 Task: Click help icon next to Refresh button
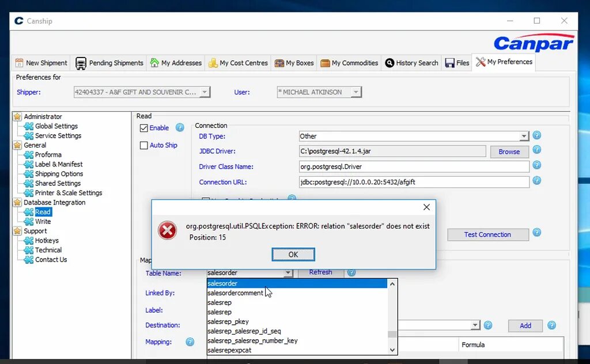(351, 272)
